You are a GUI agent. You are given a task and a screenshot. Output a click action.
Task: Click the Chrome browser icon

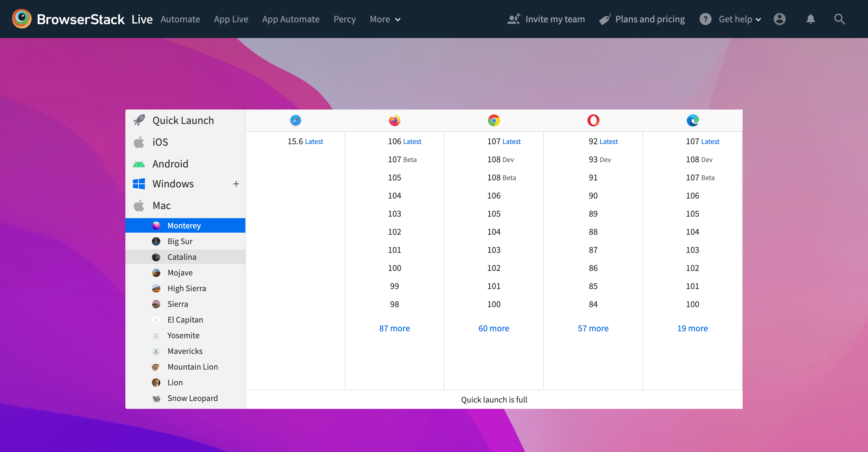pos(494,120)
